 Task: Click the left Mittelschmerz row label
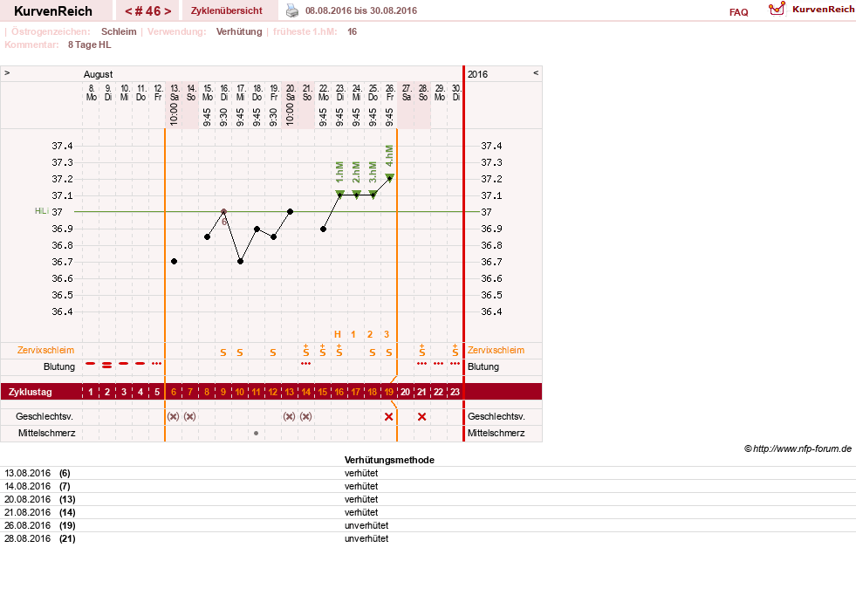tap(46, 433)
